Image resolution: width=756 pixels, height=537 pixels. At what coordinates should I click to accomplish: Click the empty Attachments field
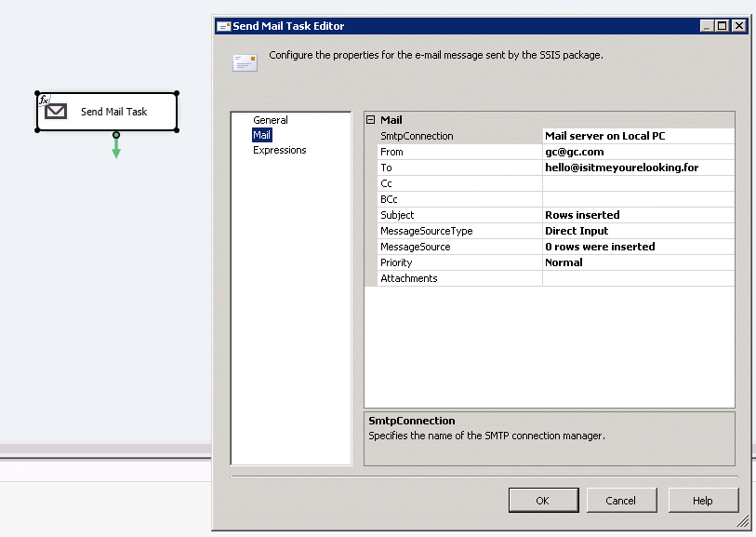click(x=638, y=278)
